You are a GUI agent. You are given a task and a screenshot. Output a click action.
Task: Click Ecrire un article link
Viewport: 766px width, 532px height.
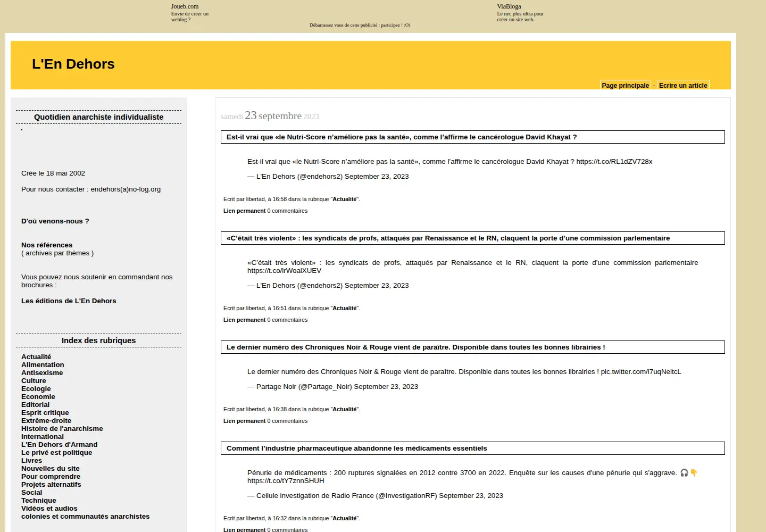(x=683, y=86)
